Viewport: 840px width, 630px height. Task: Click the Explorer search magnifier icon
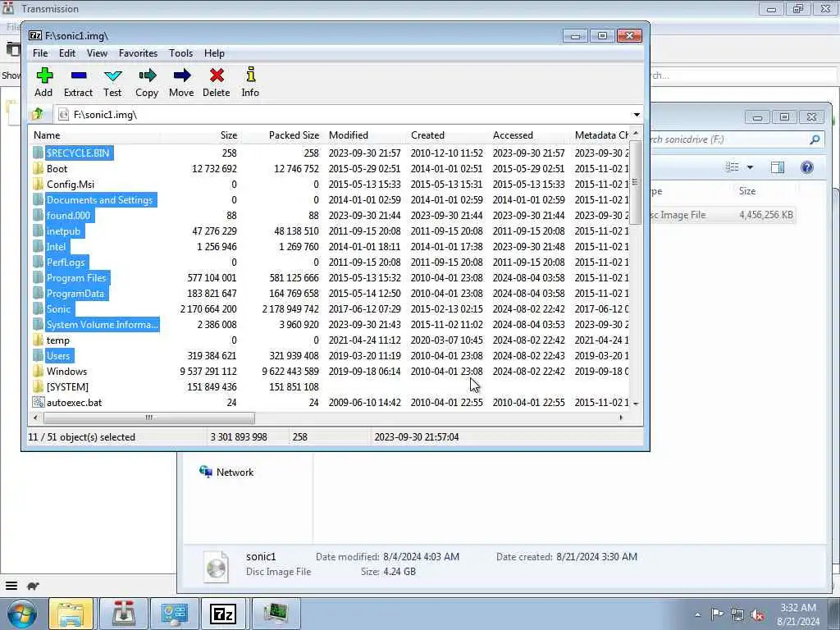pyautogui.click(x=815, y=139)
